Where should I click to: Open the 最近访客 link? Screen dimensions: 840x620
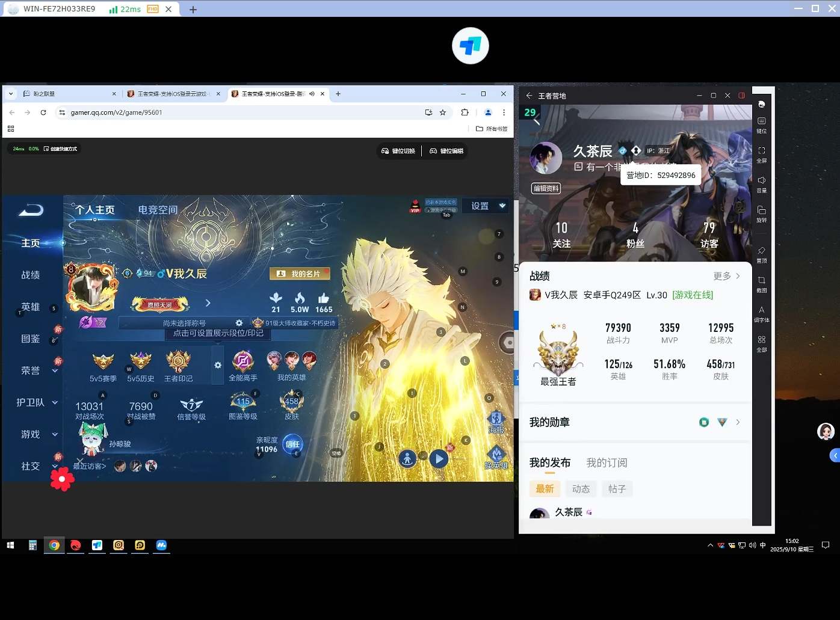point(90,466)
